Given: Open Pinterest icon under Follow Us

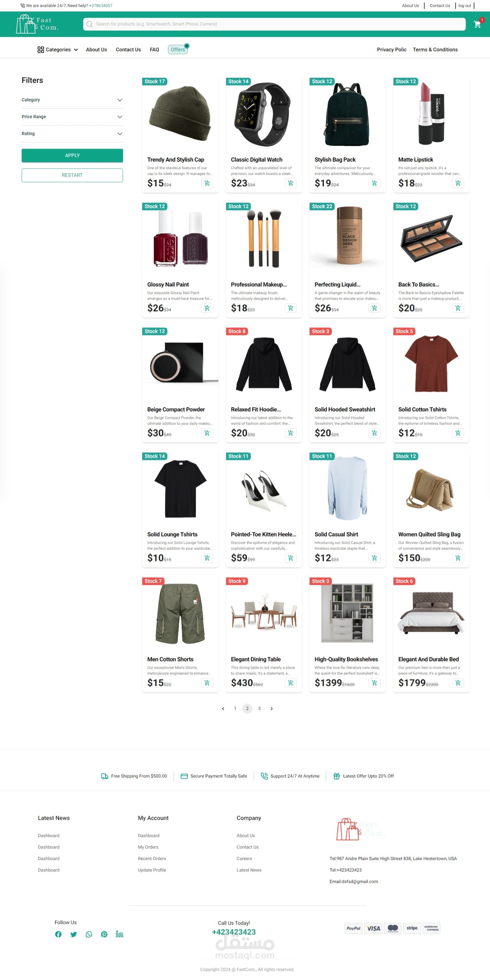Looking at the screenshot, I should 104,934.
